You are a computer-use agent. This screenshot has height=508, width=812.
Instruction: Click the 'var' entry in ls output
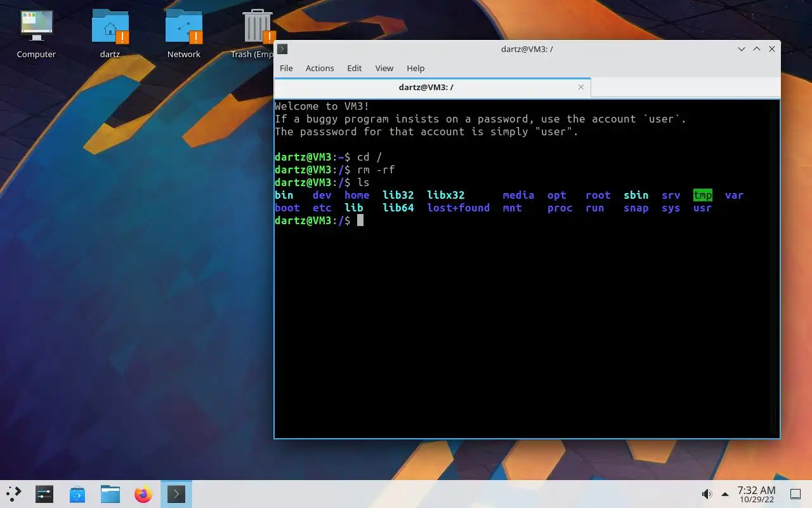coord(735,196)
